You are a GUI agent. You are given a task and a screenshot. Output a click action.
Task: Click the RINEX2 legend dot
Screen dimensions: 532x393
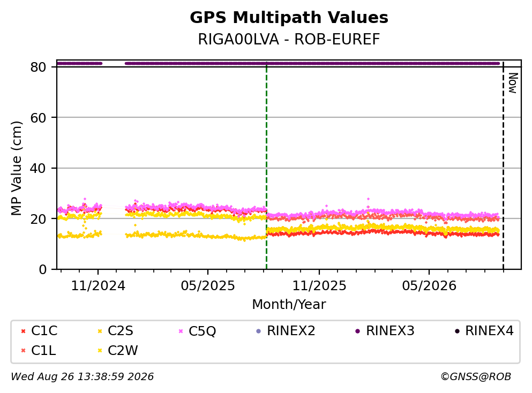click(x=259, y=331)
